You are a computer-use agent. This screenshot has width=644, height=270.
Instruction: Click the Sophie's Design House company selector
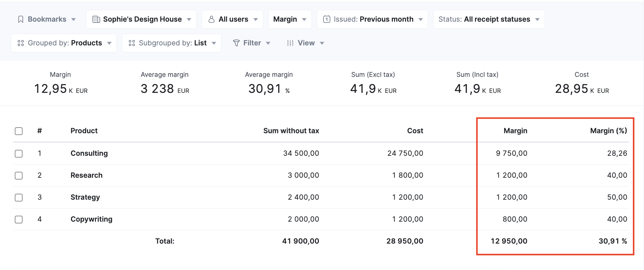(x=142, y=19)
